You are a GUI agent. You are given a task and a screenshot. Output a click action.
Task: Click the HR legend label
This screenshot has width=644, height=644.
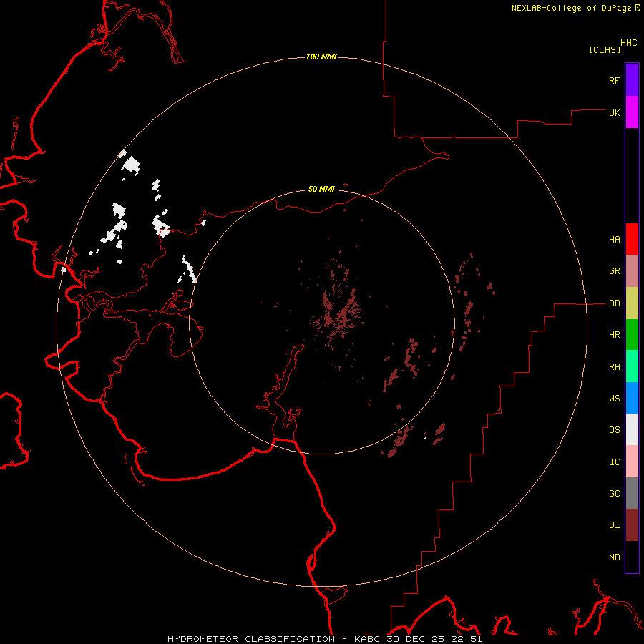pos(614,335)
